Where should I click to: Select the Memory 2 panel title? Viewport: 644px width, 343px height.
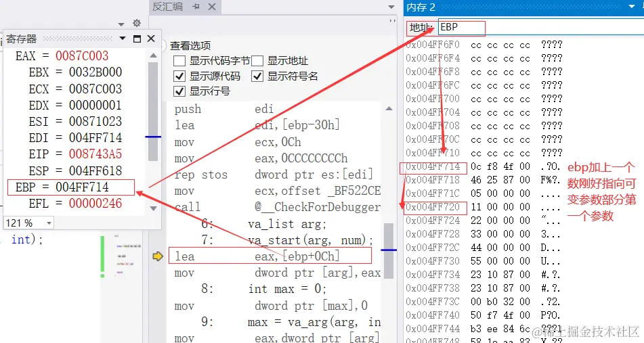tap(421, 7)
